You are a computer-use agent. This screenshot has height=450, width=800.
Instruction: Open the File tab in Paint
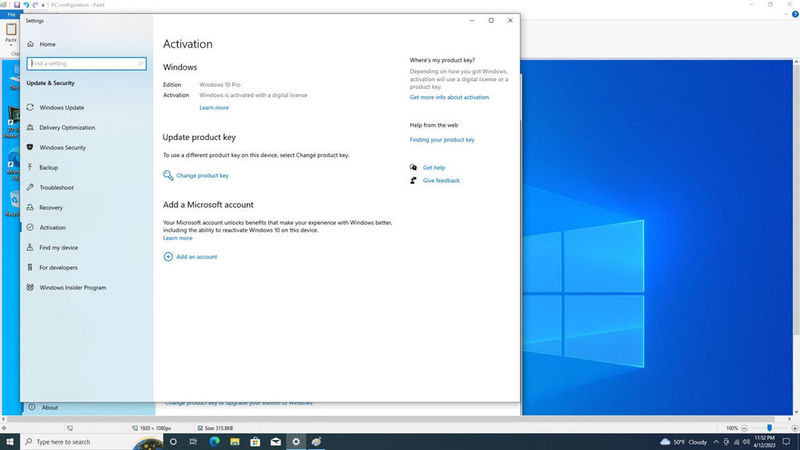pos(11,14)
